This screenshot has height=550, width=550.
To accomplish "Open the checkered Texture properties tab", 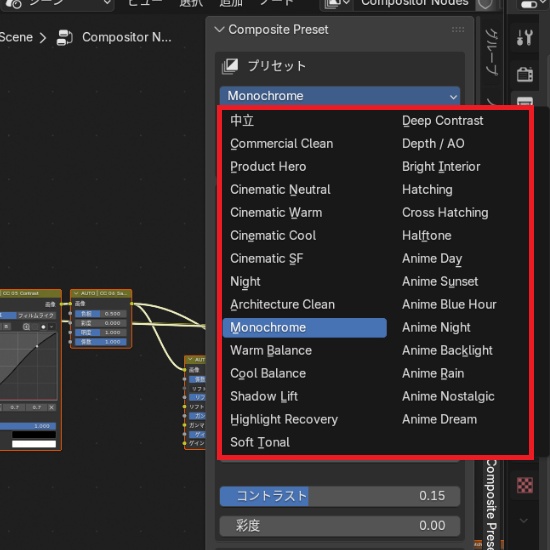I will pos(525,485).
